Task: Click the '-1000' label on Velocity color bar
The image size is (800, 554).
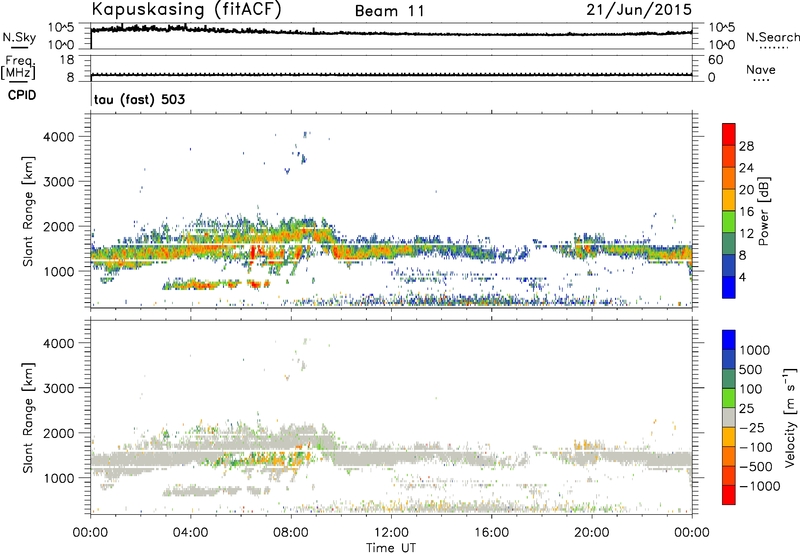Action: pyautogui.click(x=760, y=486)
